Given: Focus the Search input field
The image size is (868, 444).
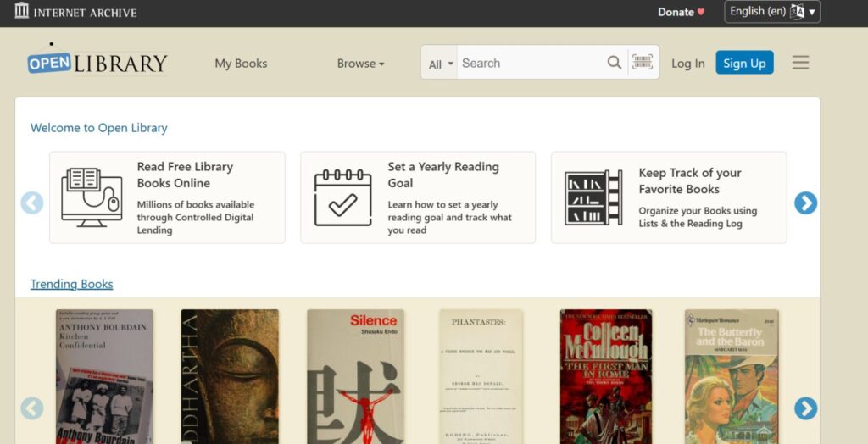Looking at the screenshot, I should pos(530,63).
